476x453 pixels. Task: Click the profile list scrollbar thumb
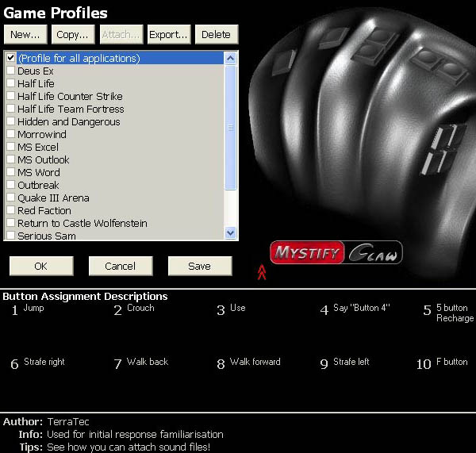tap(230, 128)
